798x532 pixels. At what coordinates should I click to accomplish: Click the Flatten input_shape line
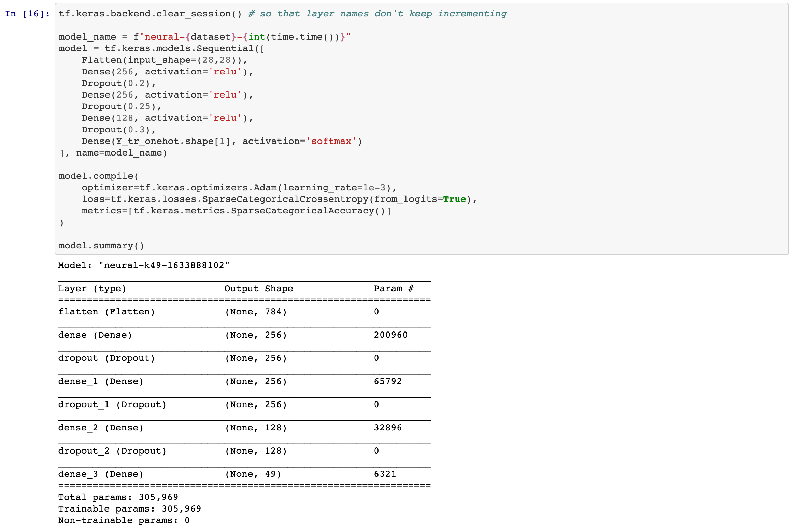164,60
